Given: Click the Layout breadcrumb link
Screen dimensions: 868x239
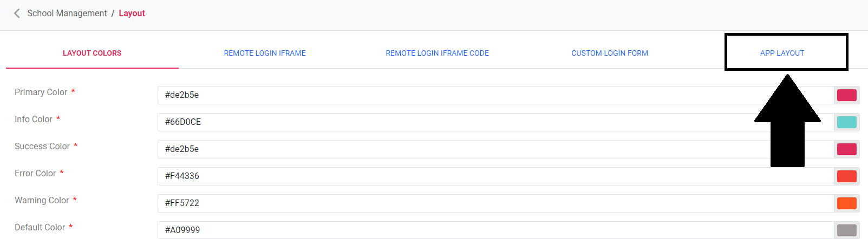Looking at the screenshot, I should point(132,14).
